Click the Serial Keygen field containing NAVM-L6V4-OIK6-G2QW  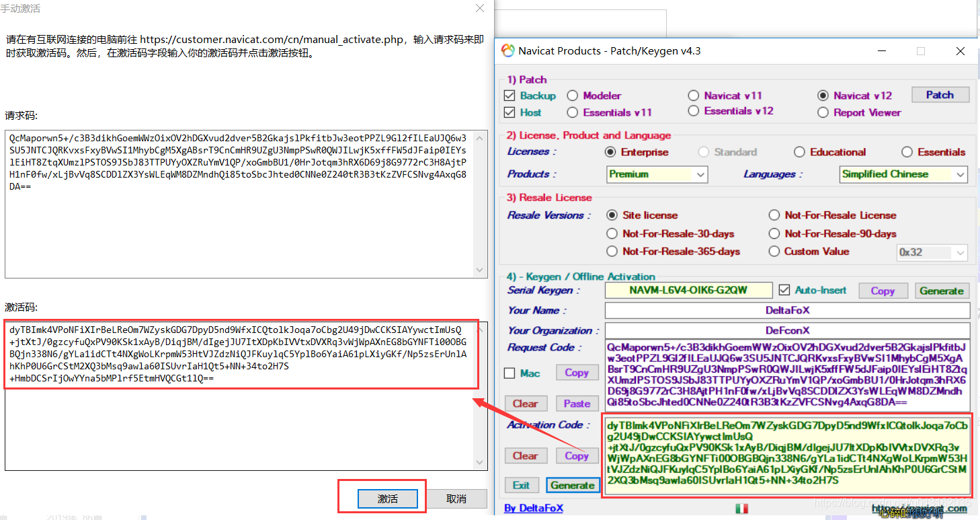click(x=689, y=291)
